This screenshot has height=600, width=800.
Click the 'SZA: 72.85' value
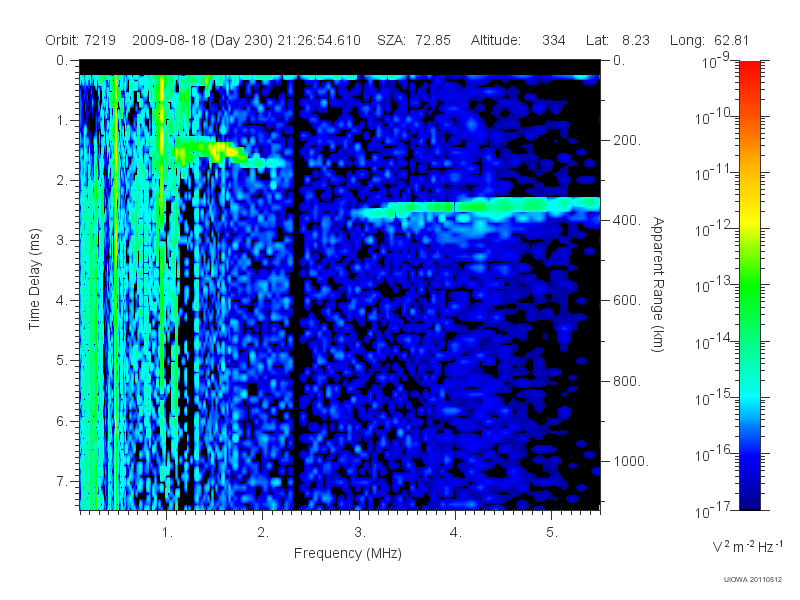[414, 40]
